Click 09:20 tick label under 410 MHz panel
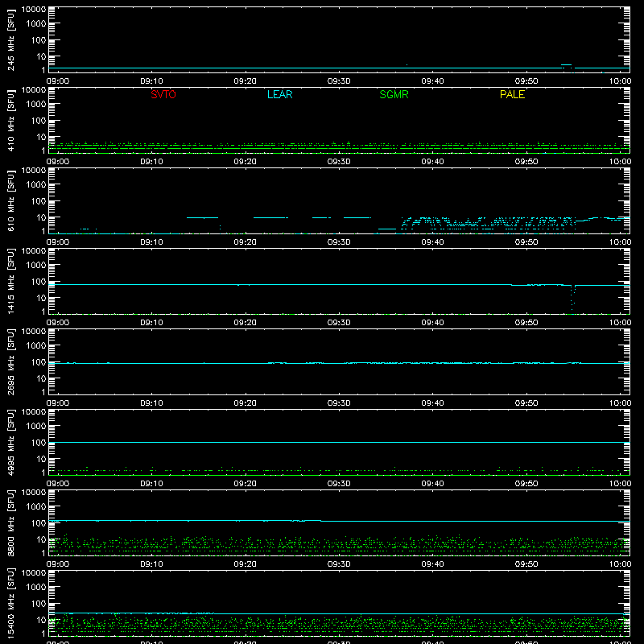 (x=246, y=162)
